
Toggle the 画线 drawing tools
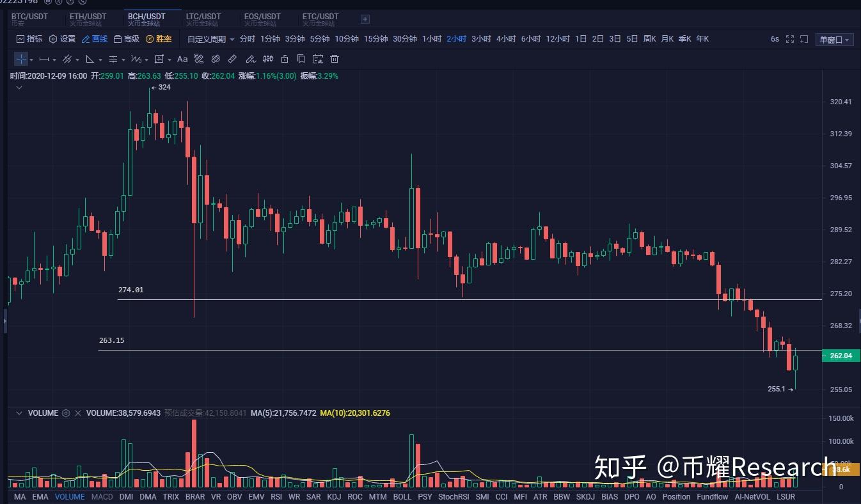click(x=95, y=39)
